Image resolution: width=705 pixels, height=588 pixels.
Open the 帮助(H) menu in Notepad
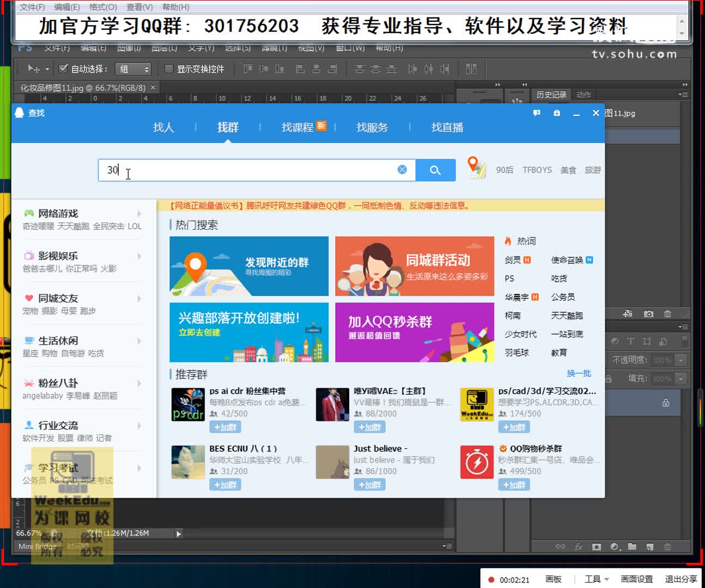(x=175, y=7)
